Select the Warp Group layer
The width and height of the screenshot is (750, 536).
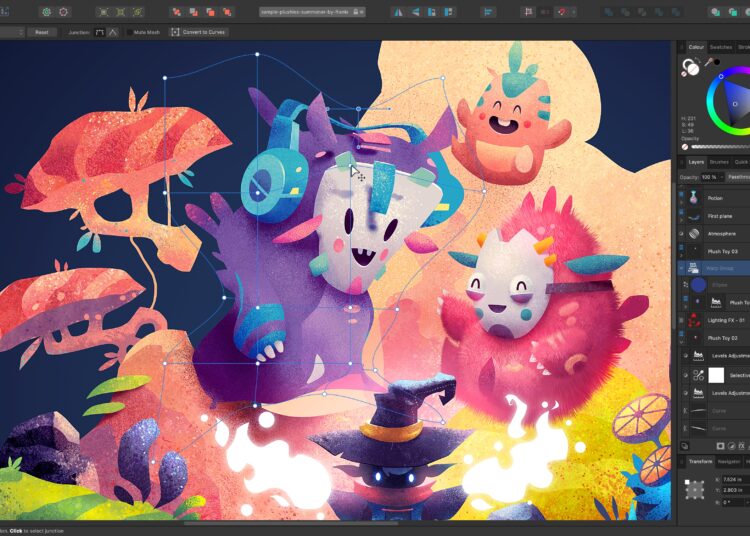[719, 268]
